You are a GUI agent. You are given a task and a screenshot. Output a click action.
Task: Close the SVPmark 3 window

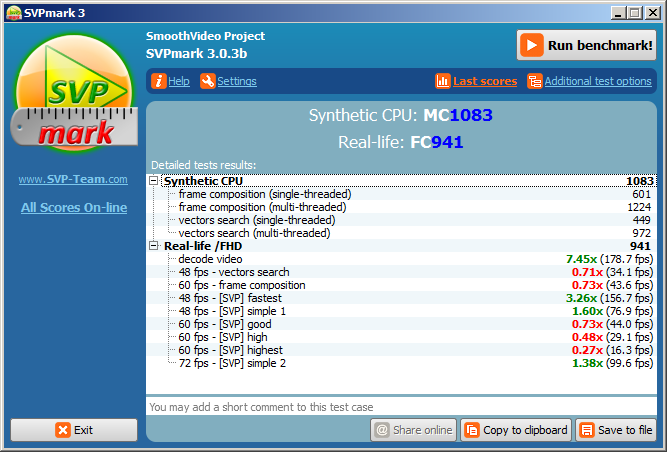coord(653,13)
